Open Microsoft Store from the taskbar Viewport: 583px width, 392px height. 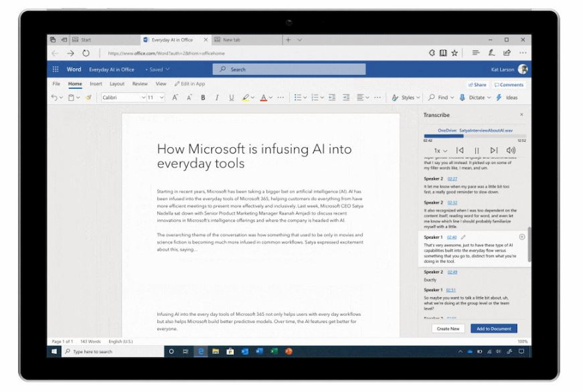pyautogui.click(x=230, y=351)
